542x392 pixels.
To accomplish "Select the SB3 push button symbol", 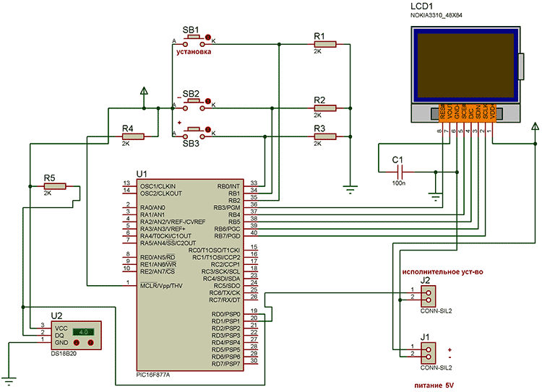I will (194, 133).
